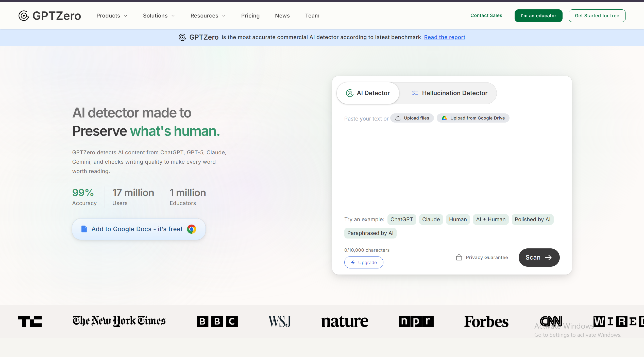644x357 pixels.
Task: Click the CNN logo
Action: pos(551,321)
